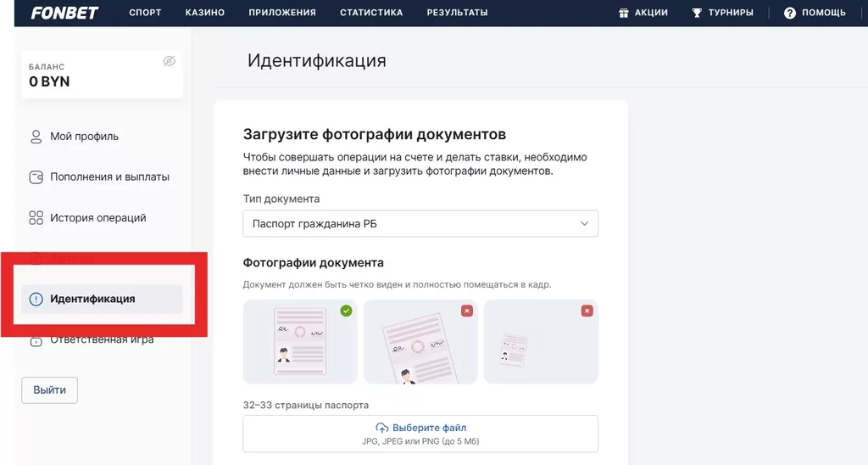The width and height of the screenshot is (868, 465).
Task: Click the FONBET logo
Action: (x=64, y=12)
